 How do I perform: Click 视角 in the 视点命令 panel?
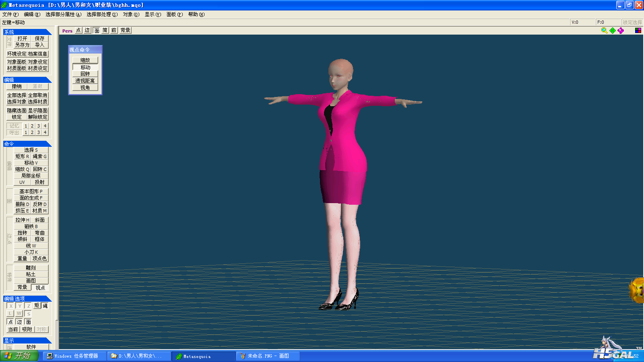[x=85, y=88]
